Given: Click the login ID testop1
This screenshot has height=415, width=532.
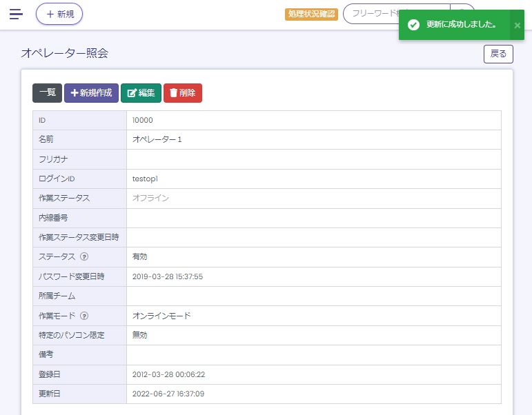Looking at the screenshot, I should [x=145, y=179].
